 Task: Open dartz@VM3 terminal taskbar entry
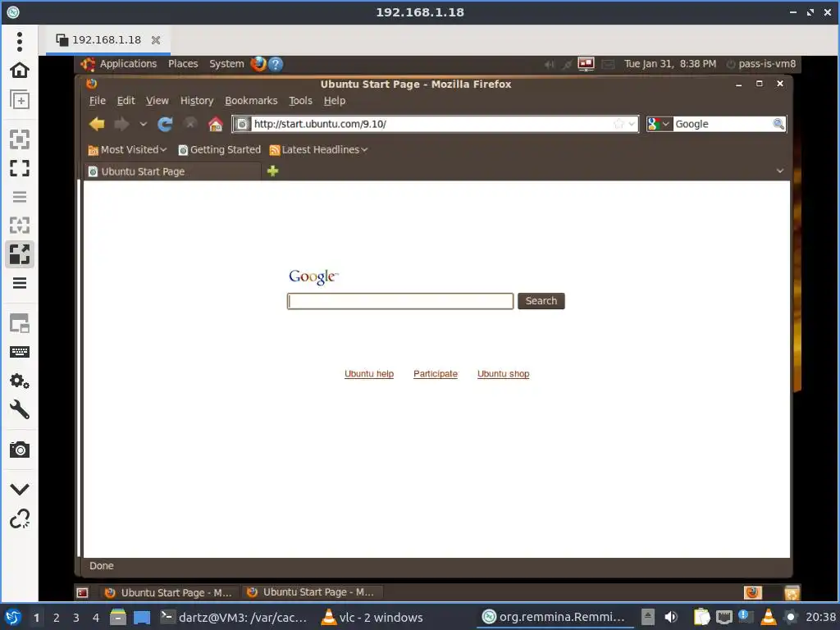(x=234, y=618)
